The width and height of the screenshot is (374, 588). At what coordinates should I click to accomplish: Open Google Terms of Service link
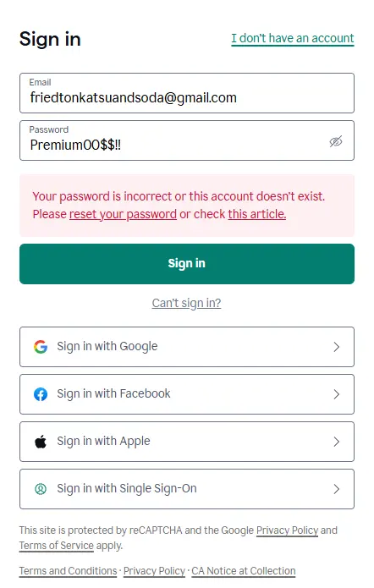[x=56, y=545]
